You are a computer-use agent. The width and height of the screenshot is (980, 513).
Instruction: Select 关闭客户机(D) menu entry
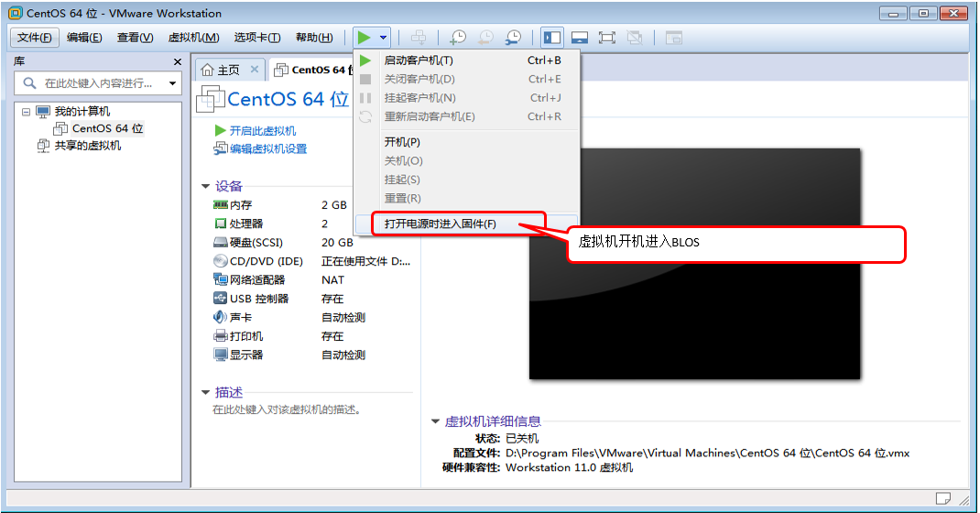click(x=467, y=80)
